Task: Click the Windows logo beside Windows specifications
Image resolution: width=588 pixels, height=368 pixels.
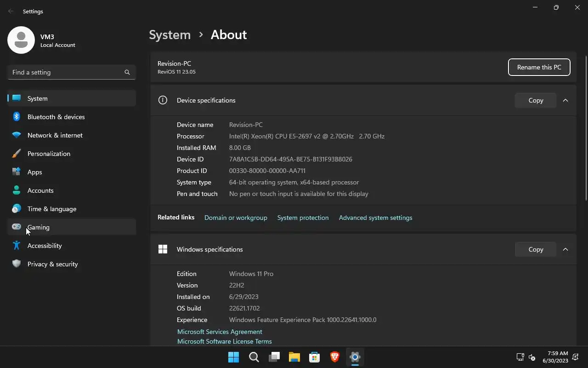Action: click(163, 249)
